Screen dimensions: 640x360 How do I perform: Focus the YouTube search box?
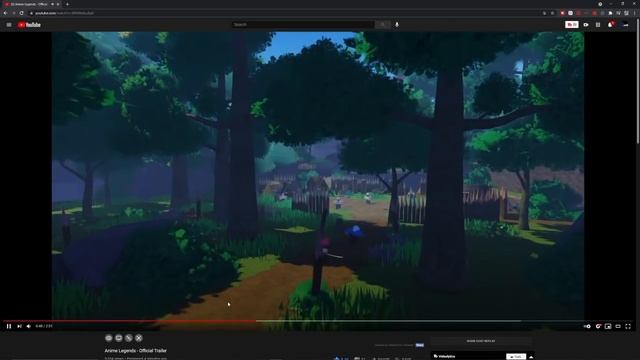303,24
